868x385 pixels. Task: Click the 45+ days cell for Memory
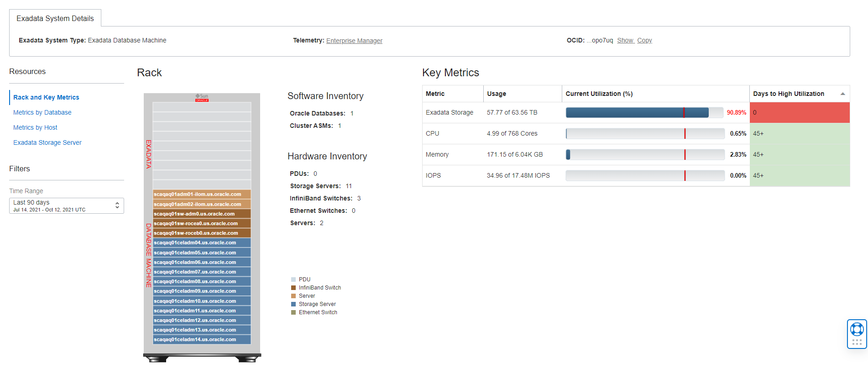coord(800,154)
